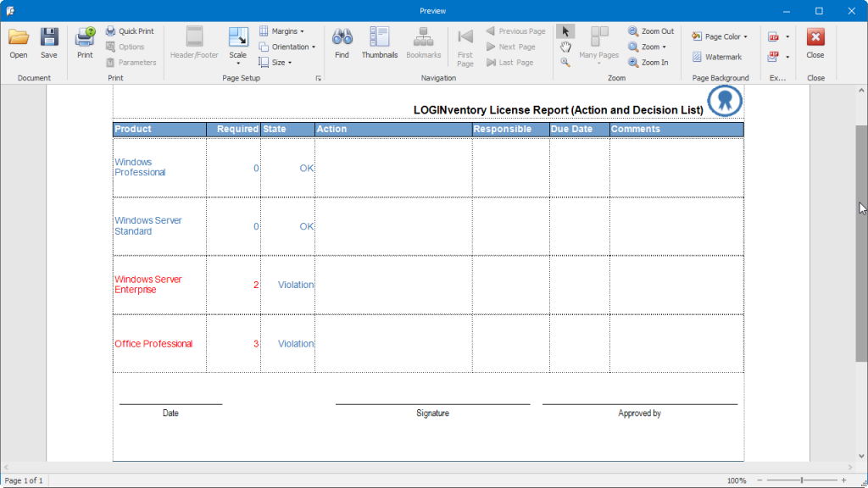Viewport: 868px width, 488px height.
Task: Activate the Hand pan tool
Action: pyautogui.click(x=565, y=47)
